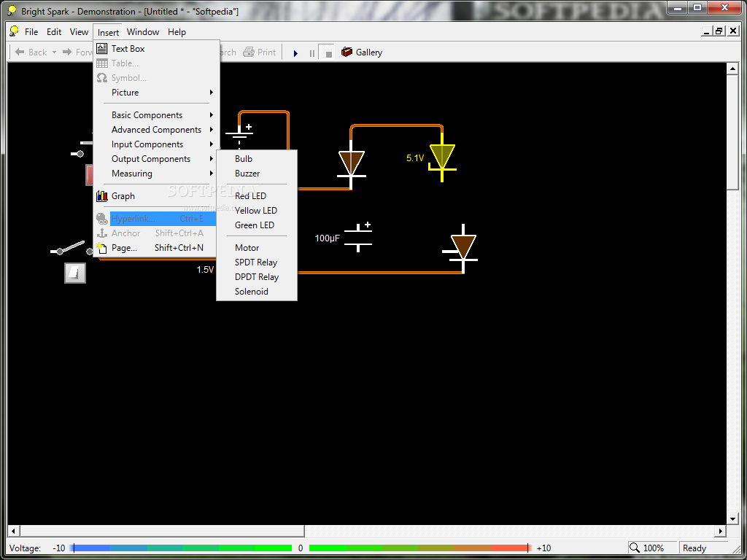Insert a DPDT Relay
The height and width of the screenshot is (560, 747).
[x=257, y=276]
